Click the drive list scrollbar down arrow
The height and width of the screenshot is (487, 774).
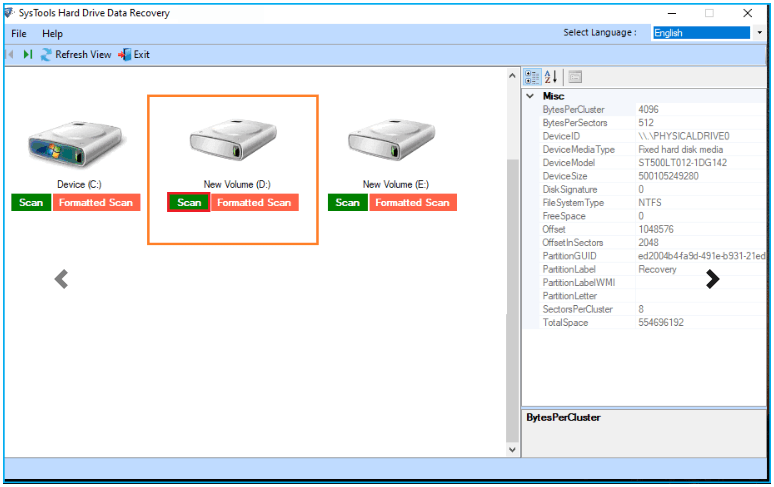[512, 450]
